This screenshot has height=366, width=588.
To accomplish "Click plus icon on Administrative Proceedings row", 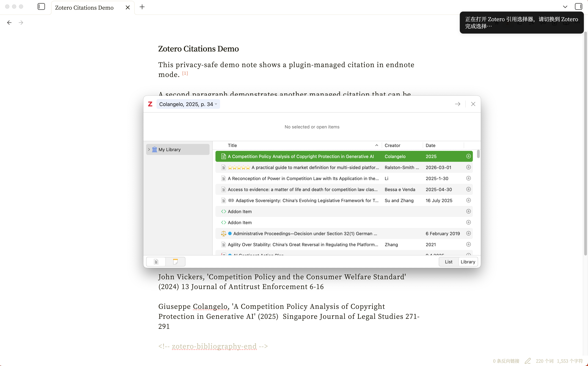I will pos(468,233).
